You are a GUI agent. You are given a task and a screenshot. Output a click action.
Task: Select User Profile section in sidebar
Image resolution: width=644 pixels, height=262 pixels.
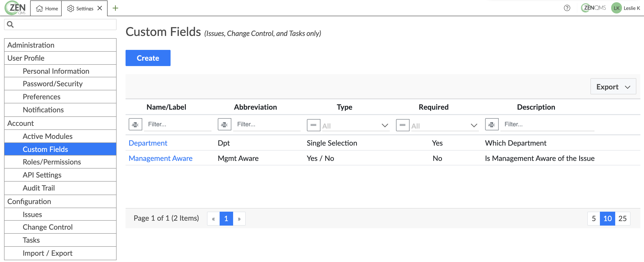click(60, 58)
